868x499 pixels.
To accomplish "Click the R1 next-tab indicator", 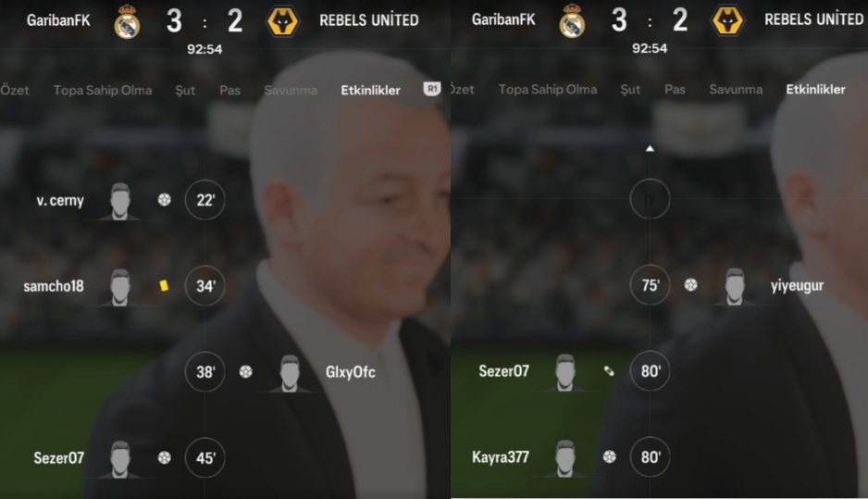I will point(432,89).
